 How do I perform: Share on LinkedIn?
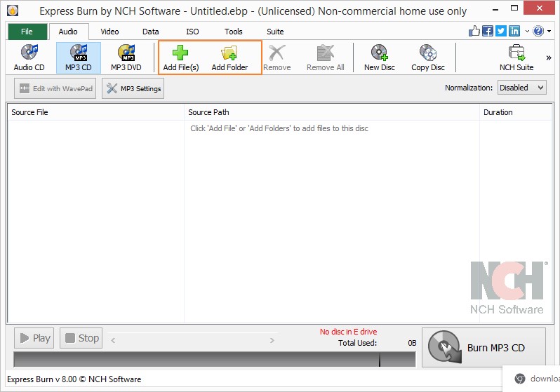coord(514,31)
